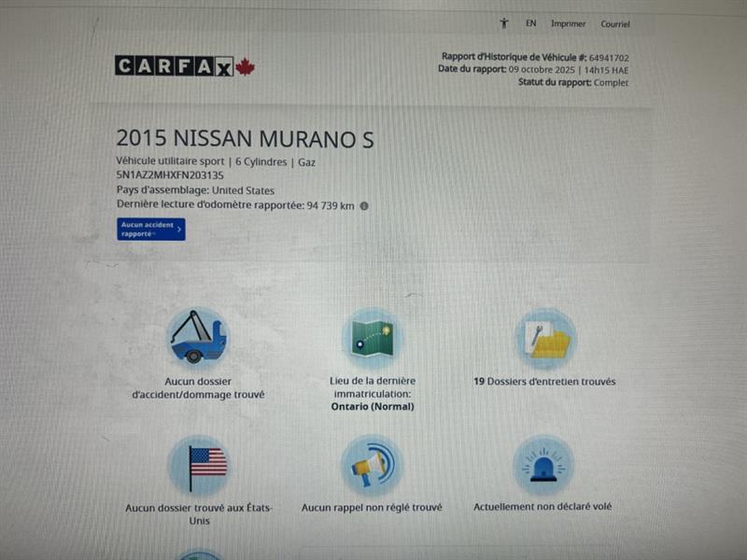Click the 19 Dossiers d'entretien trouvés text

tap(544, 381)
